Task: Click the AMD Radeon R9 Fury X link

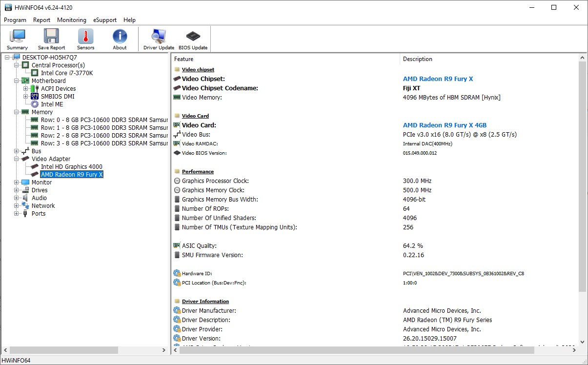Action: [438, 79]
